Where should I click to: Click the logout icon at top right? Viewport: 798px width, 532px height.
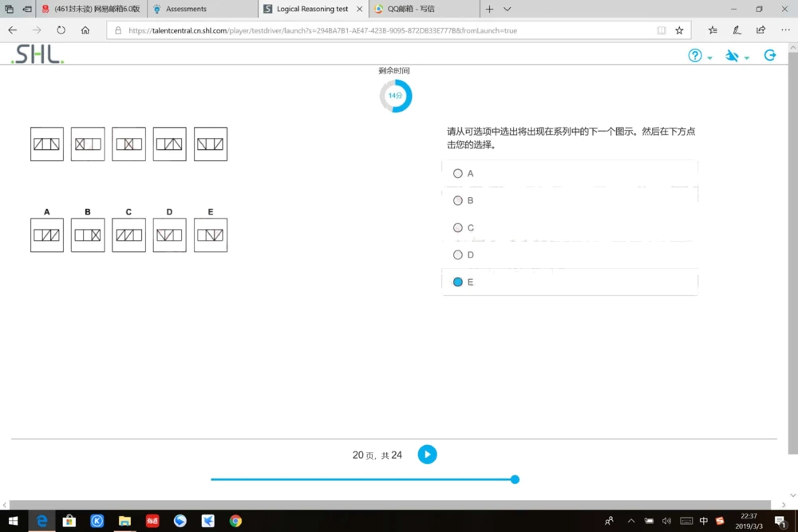[769, 55]
